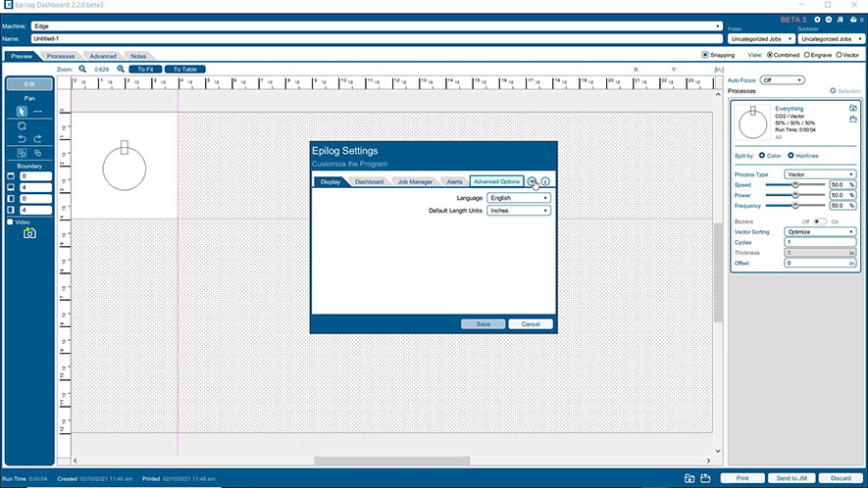868x488 pixels.
Task: Open the Advanced Options tab
Action: tap(495, 181)
